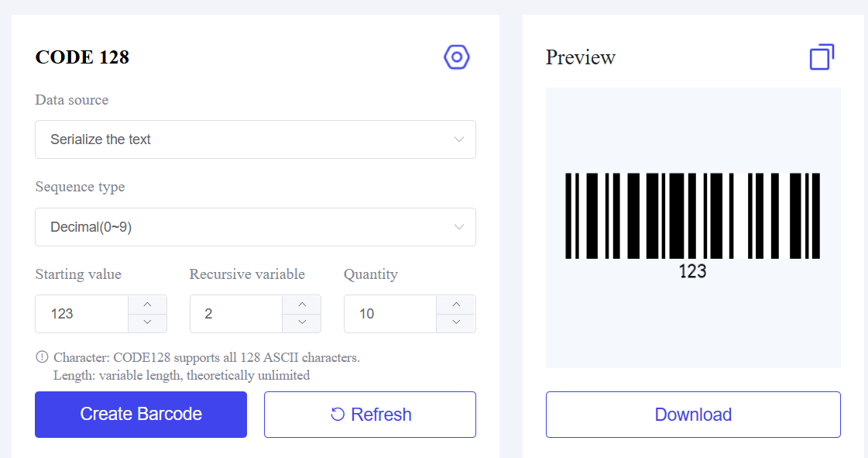Decrement the Recursive variable stepper
Viewport: 868px width, 458px height.
tap(302, 322)
